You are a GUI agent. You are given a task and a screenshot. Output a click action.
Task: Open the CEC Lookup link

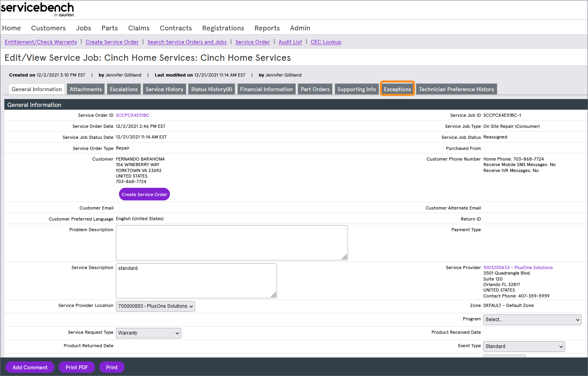(x=326, y=42)
